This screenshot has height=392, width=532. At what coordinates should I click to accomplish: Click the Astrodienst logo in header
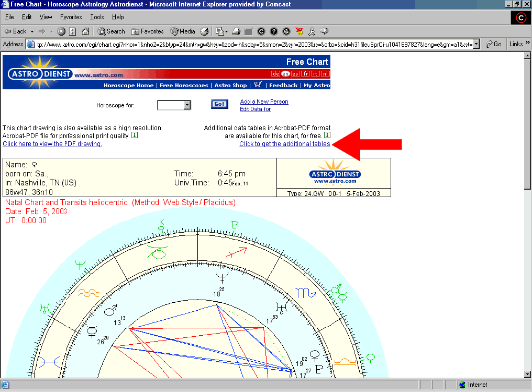click(x=40, y=73)
